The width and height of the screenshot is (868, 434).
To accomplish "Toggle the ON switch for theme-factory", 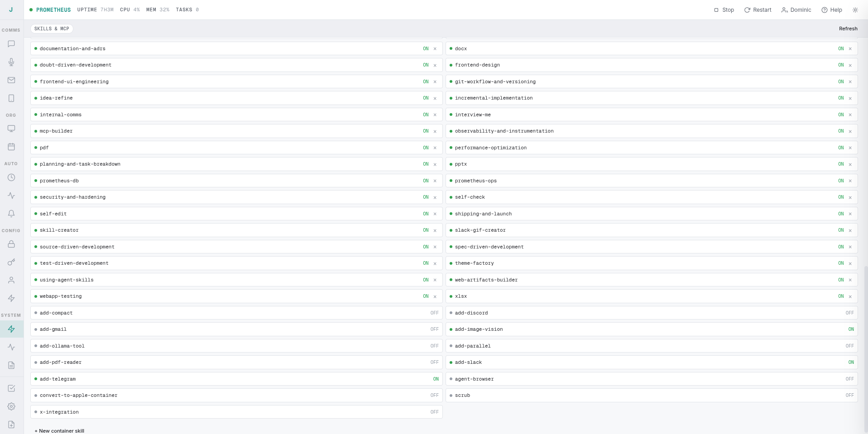I will (x=841, y=263).
